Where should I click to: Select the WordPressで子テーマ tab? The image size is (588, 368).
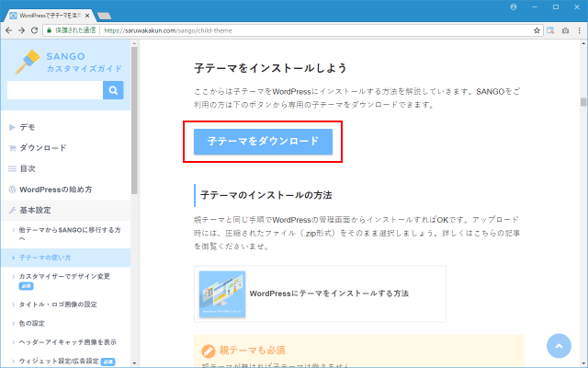[49, 16]
